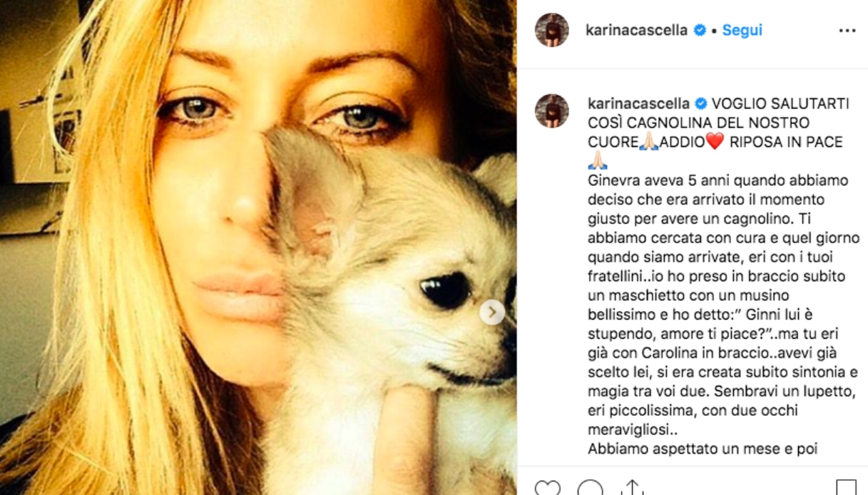Click the verified badge in the header
The height and width of the screenshot is (495, 868).
(x=700, y=30)
